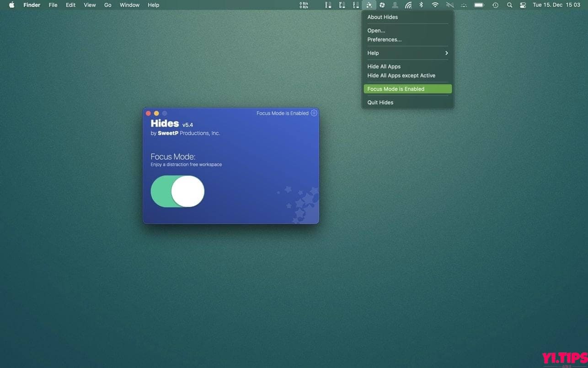Image resolution: width=588 pixels, height=368 pixels.
Task: Click the CPU monitor in the menu bar
Action: pos(356,5)
